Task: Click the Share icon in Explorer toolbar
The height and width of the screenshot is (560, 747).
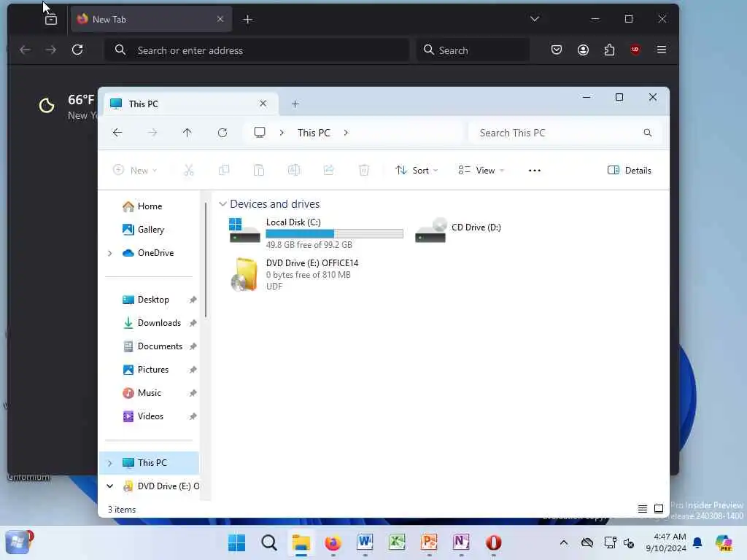Action: pyautogui.click(x=329, y=170)
